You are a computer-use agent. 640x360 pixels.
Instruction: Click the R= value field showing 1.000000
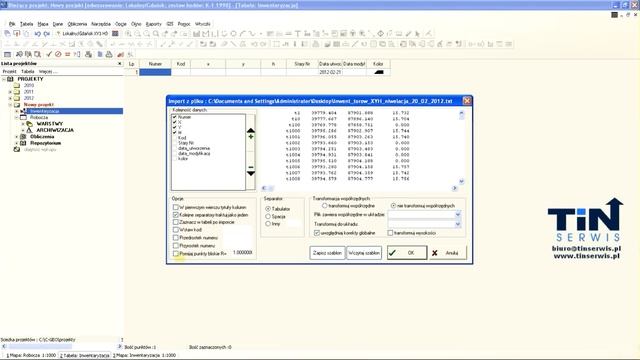click(x=242, y=253)
